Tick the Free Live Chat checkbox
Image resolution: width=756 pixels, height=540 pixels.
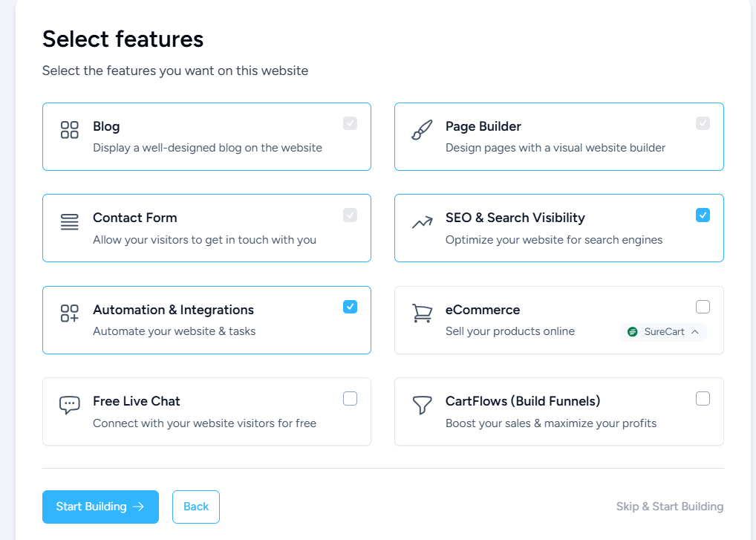[x=350, y=399]
